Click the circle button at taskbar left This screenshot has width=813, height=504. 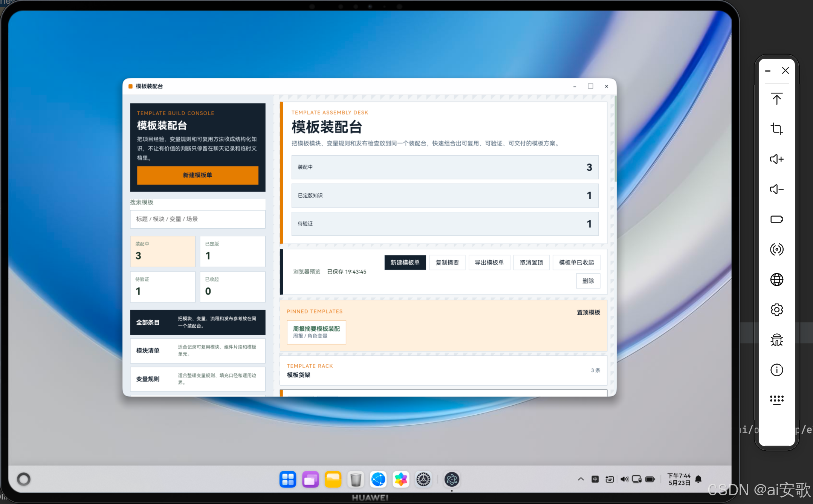[24, 479]
